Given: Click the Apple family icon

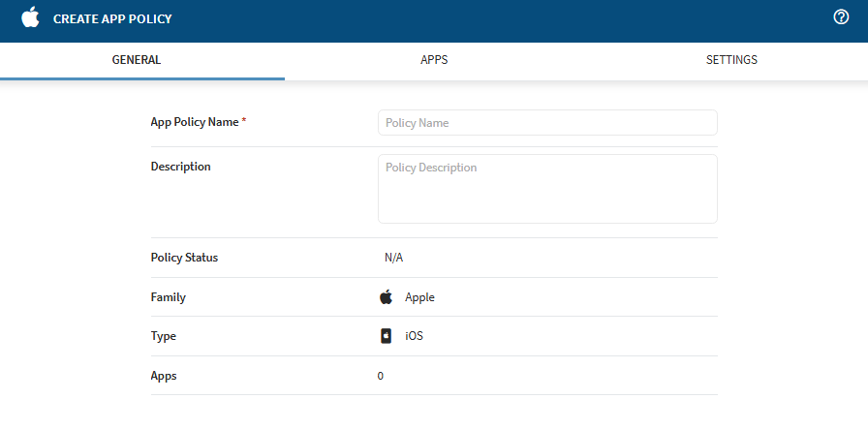Looking at the screenshot, I should (386, 296).
